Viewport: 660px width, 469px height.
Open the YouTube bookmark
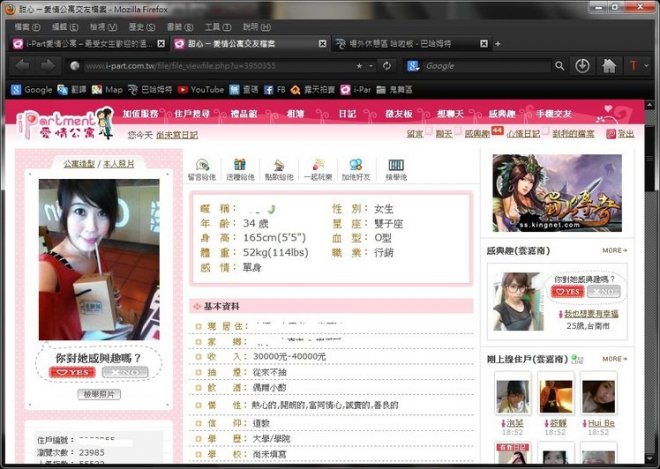[x=200, y=89]
